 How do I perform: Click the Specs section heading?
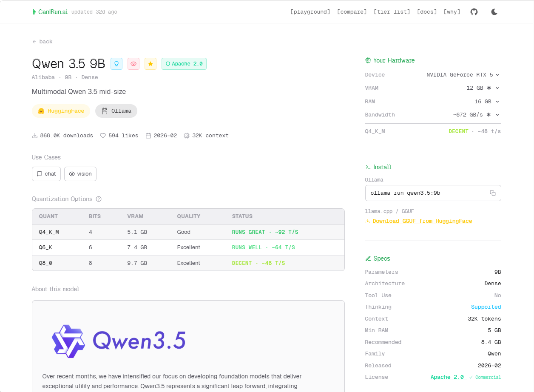[x=378, y=258]
